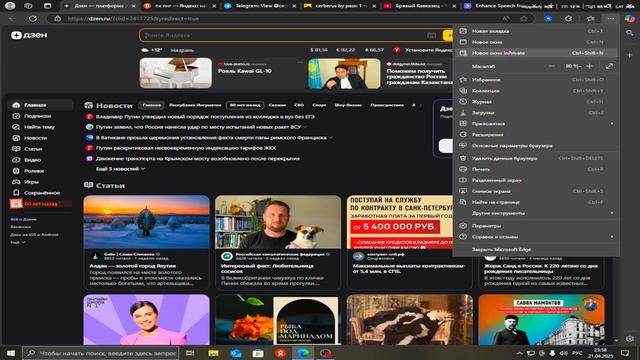Open 'Расширения' extensions menu entry
Image resolution: width=640 pixels, height=360 pixels.
pyautogui.click(x=536, y=135)
